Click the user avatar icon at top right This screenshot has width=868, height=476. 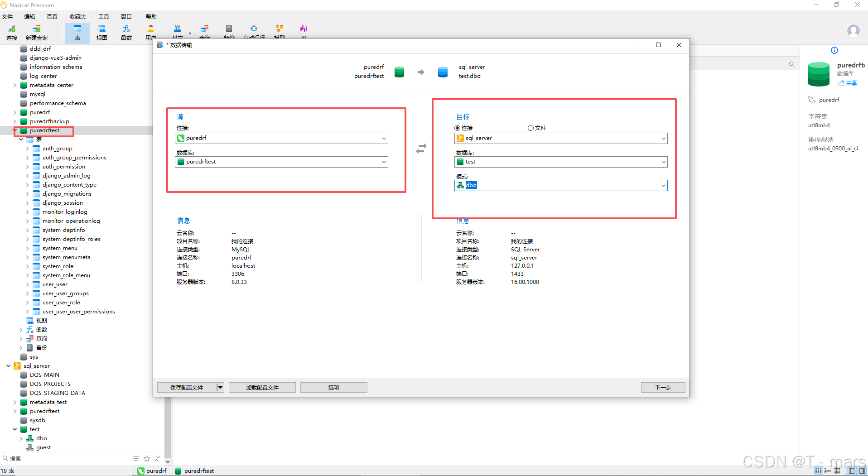point(854,30)
